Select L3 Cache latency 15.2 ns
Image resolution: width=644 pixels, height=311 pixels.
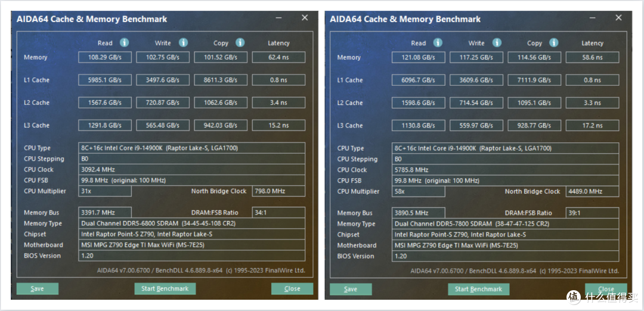pos(278,125)
